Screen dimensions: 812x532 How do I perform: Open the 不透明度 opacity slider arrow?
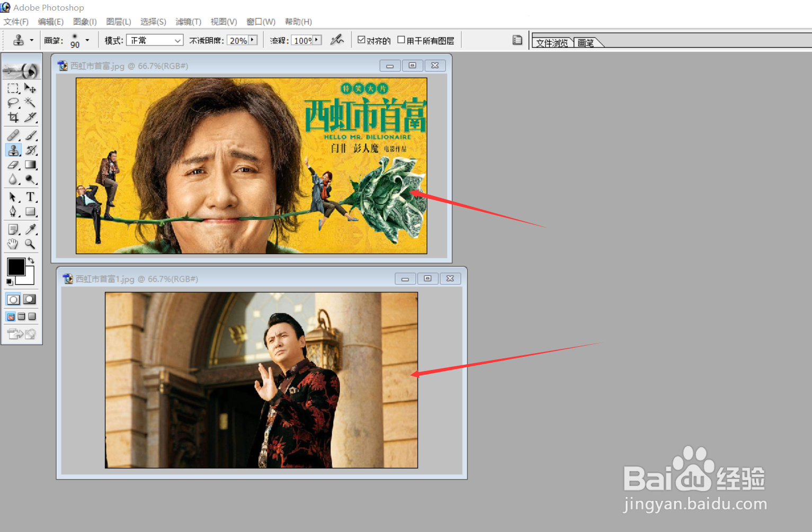[253, 40]
